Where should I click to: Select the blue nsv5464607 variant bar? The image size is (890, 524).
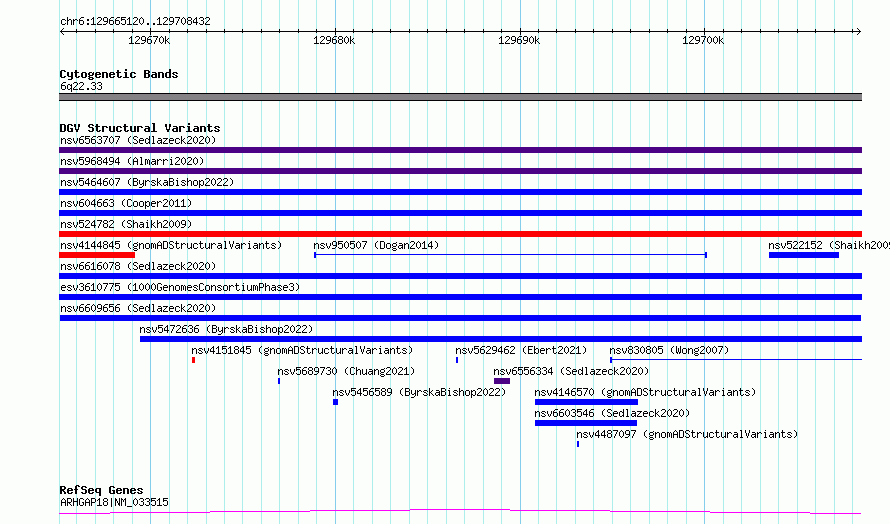pyautogui.click(x=460, y=192)
